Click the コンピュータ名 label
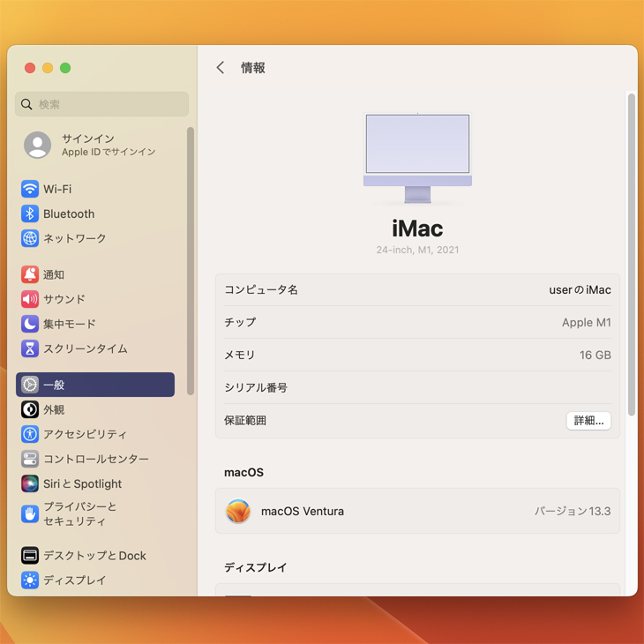 pos(261,289)
